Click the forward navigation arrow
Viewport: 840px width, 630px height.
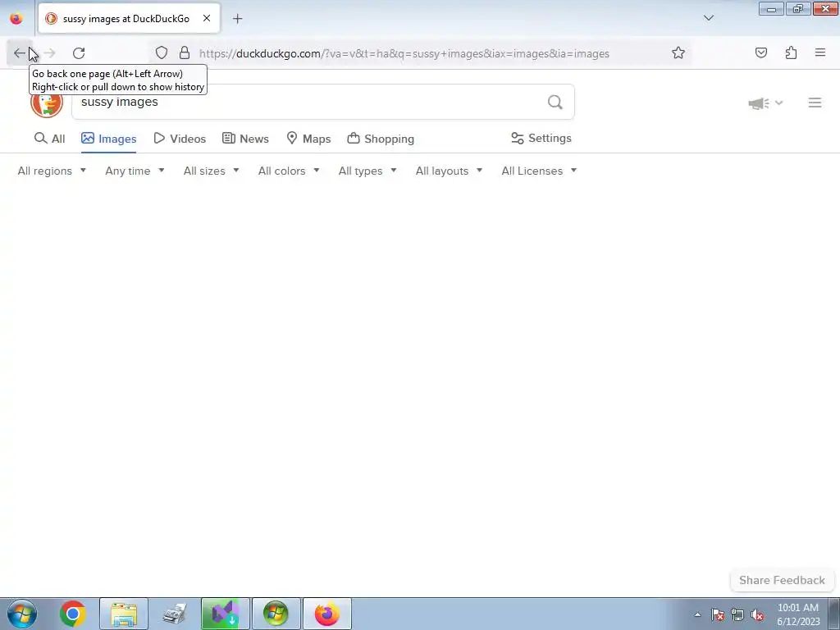50,53
